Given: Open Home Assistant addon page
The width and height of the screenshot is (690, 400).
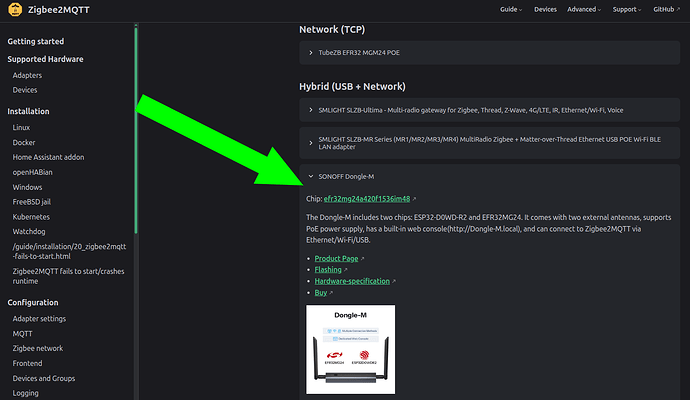Looking at the screenshot, I should coord(48,157).
